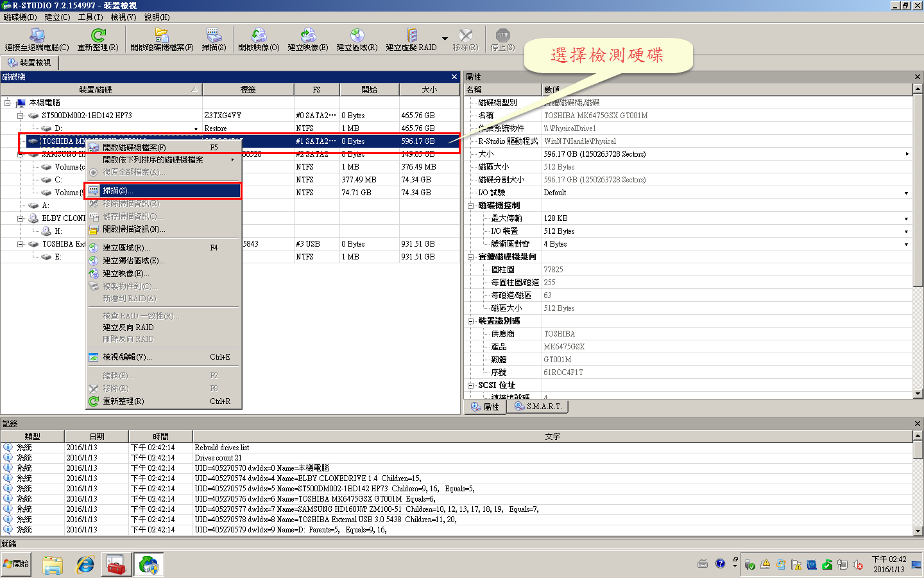924x578 pixels.
Task: Click the Create Region toolbar icon
Action: point(357,36)
